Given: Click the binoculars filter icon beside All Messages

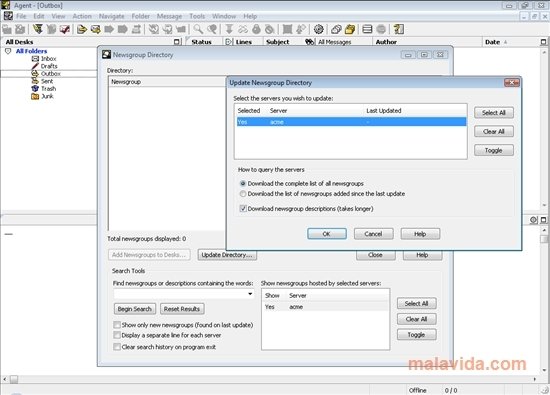Looking at the screenshot, I should click(x=309, y=42).
